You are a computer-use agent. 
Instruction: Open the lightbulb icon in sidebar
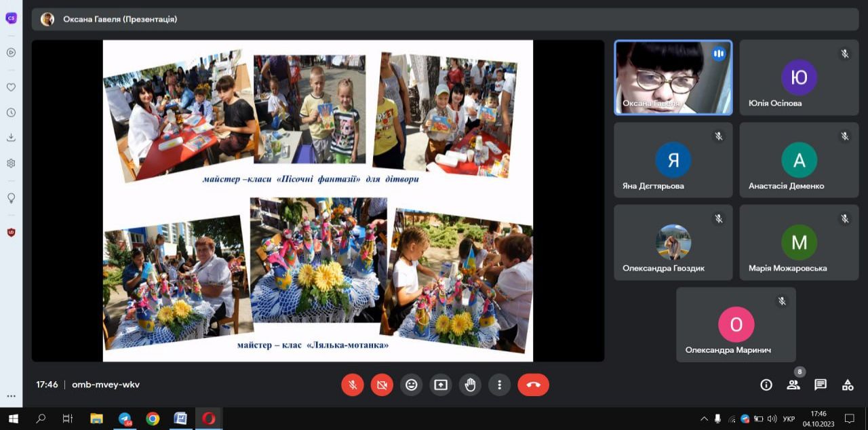click(11, 198)
